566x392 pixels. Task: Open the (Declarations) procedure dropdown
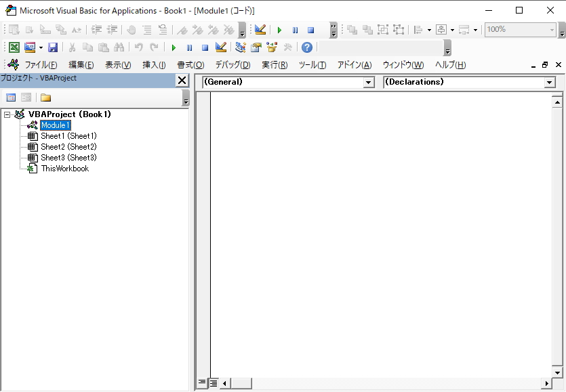click(x=550, y=83)
